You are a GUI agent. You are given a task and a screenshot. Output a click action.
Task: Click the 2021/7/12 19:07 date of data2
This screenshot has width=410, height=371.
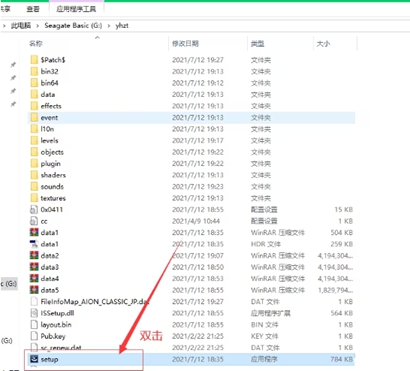[198, 256]
